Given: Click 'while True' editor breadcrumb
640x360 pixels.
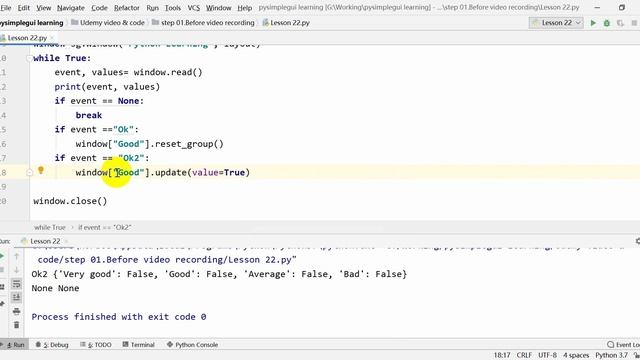Looking at the screenshot, I should (x=50, y=227).
